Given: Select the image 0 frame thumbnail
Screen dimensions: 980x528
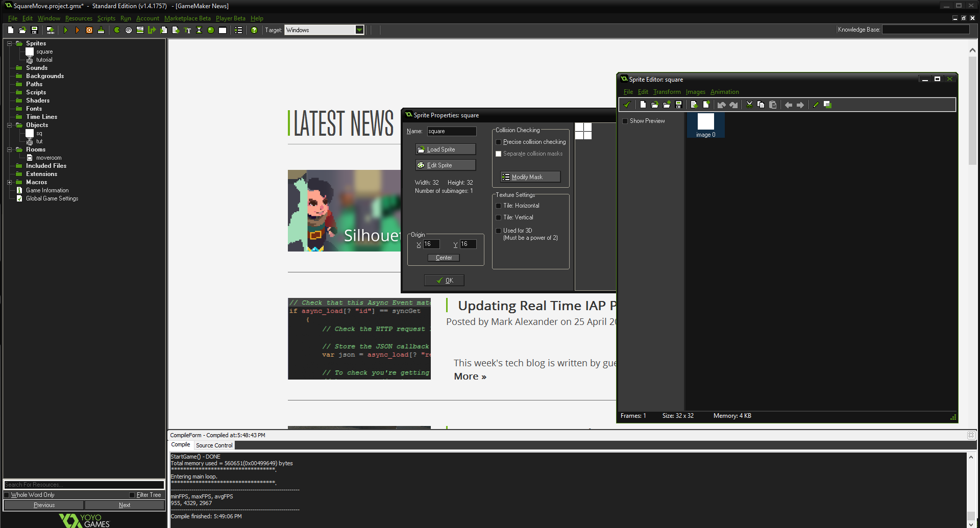Looking at the screenshot, I should coord(705,122).
